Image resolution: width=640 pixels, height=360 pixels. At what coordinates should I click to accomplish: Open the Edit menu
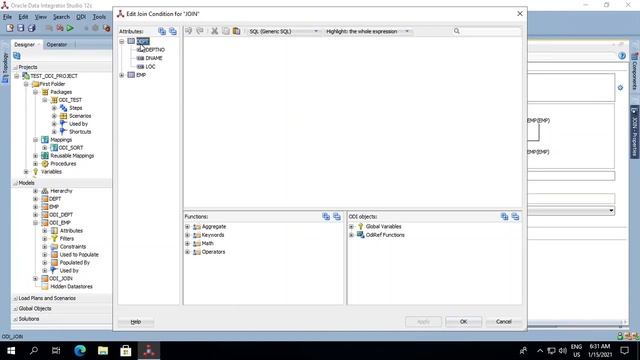23,17
